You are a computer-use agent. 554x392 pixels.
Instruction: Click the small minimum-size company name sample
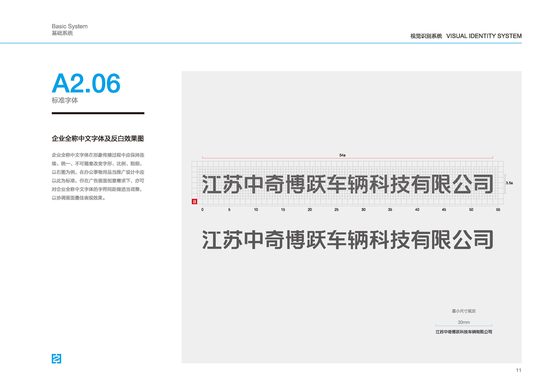click(464, 332)
